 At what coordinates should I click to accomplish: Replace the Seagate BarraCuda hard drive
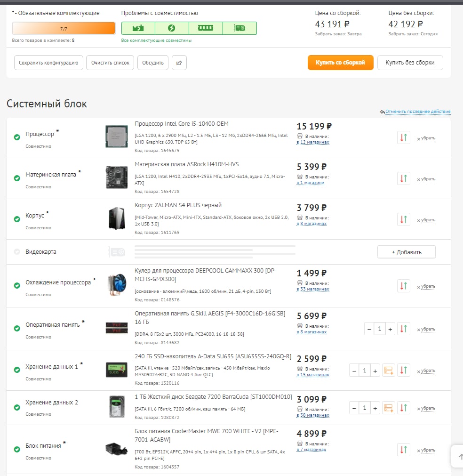[404, 408]
